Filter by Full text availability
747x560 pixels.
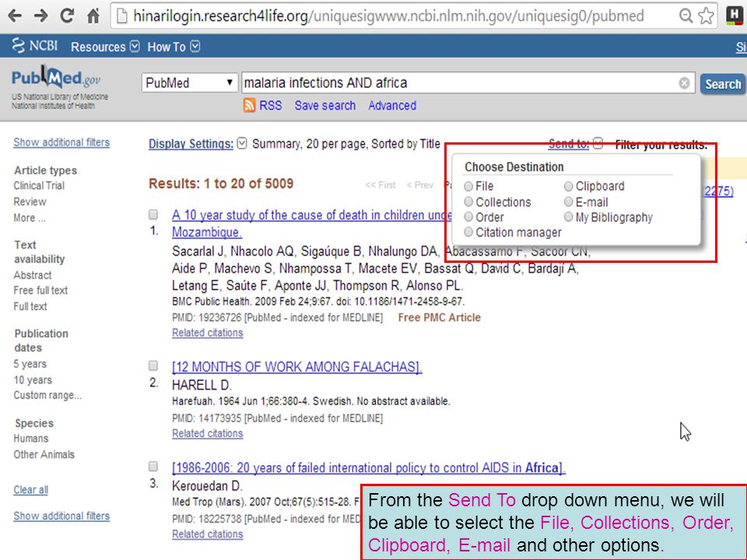pyautogui.click(x=30, y=306)
